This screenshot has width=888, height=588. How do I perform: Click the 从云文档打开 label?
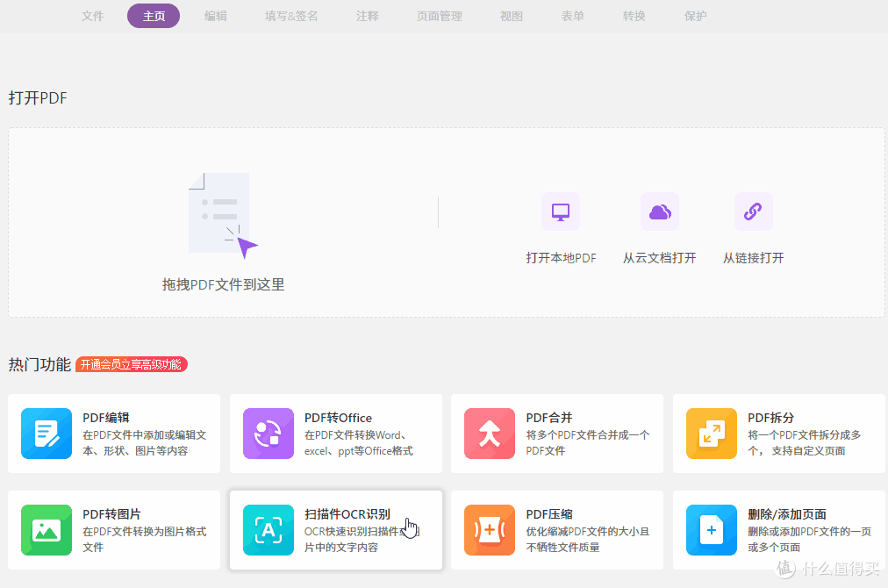[x=660, y=258]
